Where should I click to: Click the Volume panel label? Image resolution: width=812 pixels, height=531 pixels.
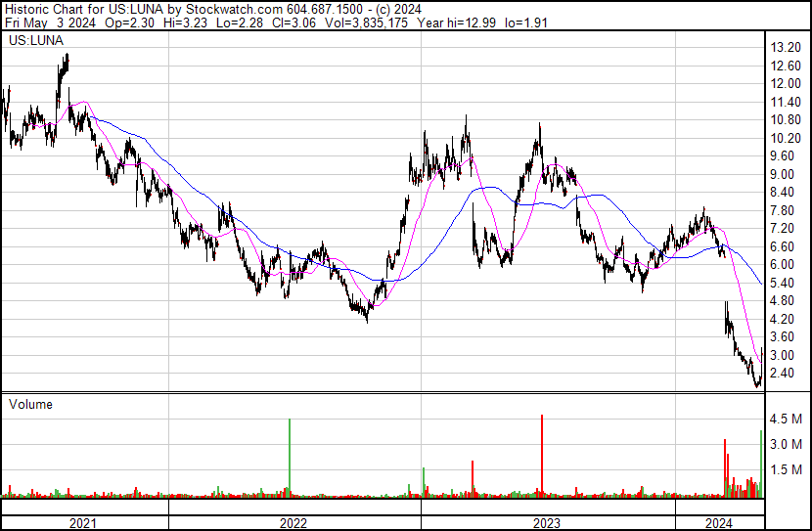pos(30,404)
